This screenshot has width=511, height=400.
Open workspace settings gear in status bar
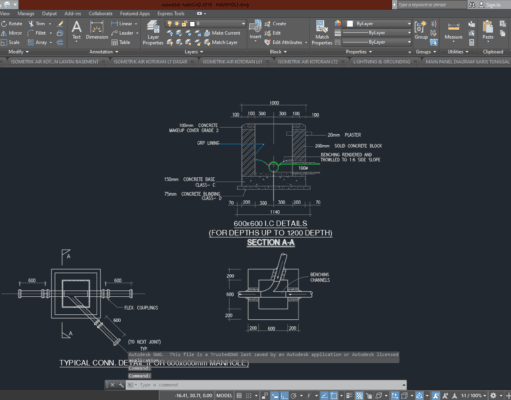click(493, 396)
